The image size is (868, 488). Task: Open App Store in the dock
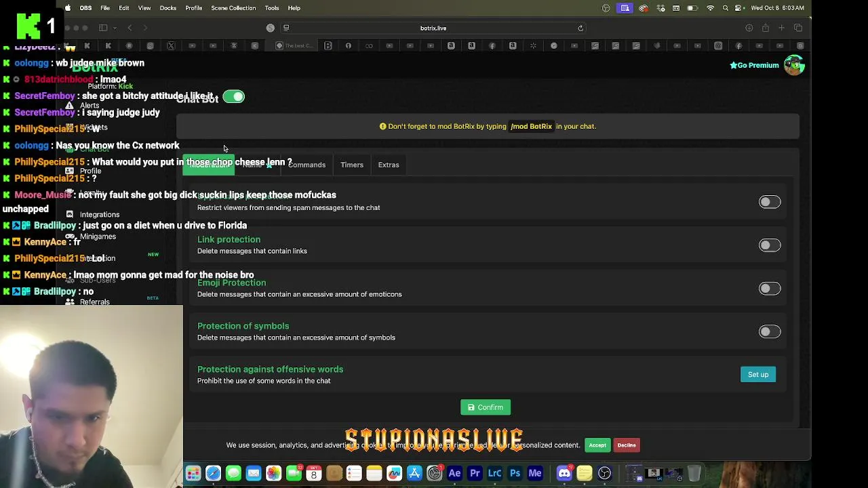414,473
